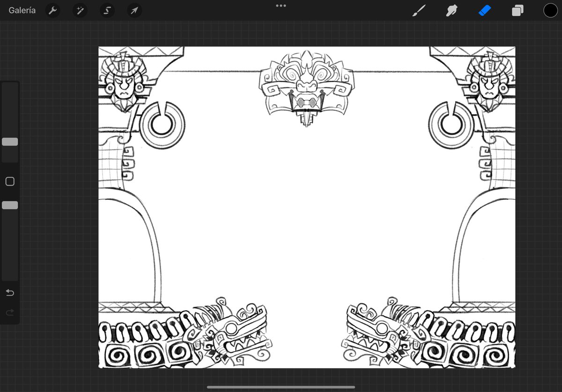Return to the Galería
The image size is (562, 392).
(22, 10)
